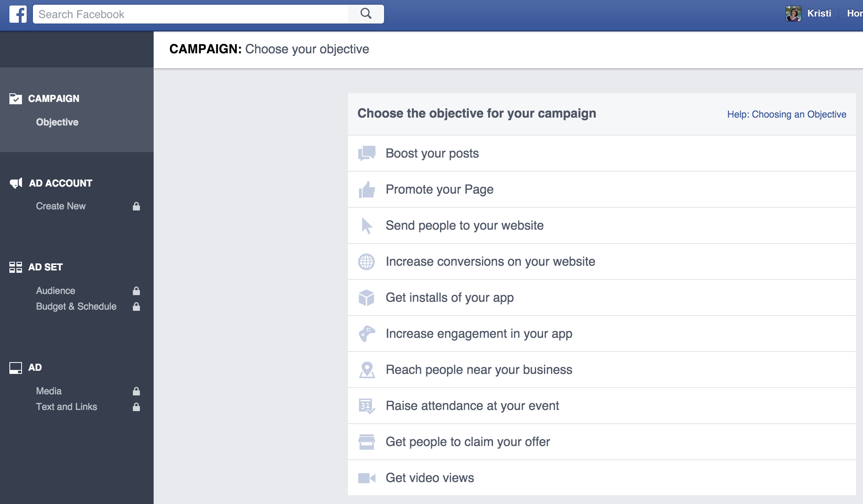Click Create New ad account button
This screenshot has height=504, width=863.
click(x=60, y=205)
